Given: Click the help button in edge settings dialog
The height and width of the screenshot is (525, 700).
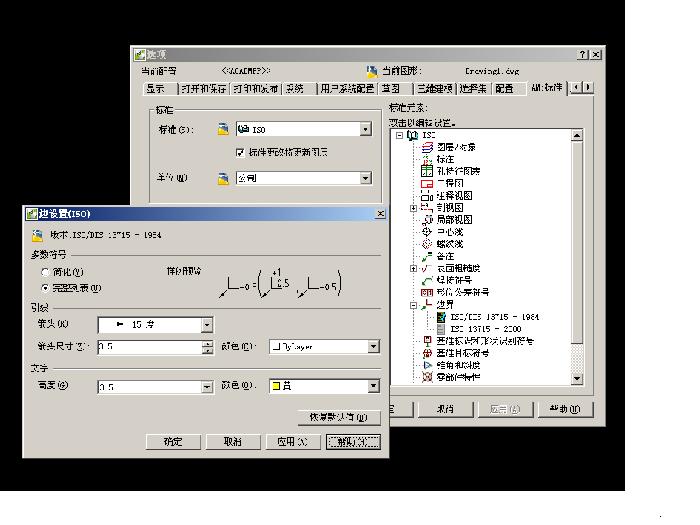Looking at the screenshot, I should pos(353,442).
